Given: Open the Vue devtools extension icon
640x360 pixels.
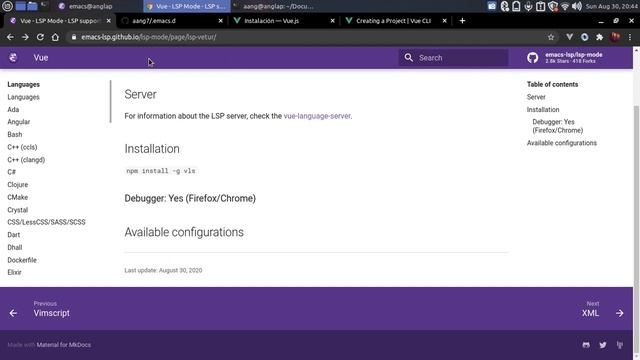Looking at the screenshot, I should tap(569, 37).
